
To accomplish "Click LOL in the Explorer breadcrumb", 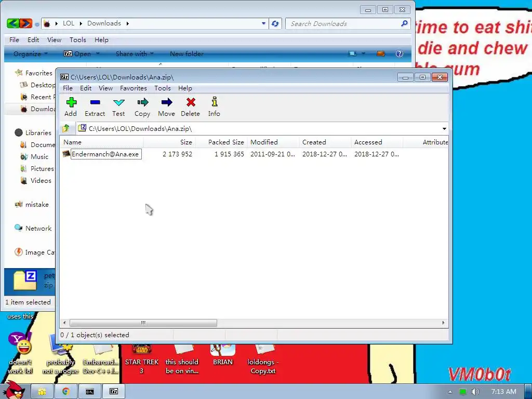I will [x=69, y=23].
